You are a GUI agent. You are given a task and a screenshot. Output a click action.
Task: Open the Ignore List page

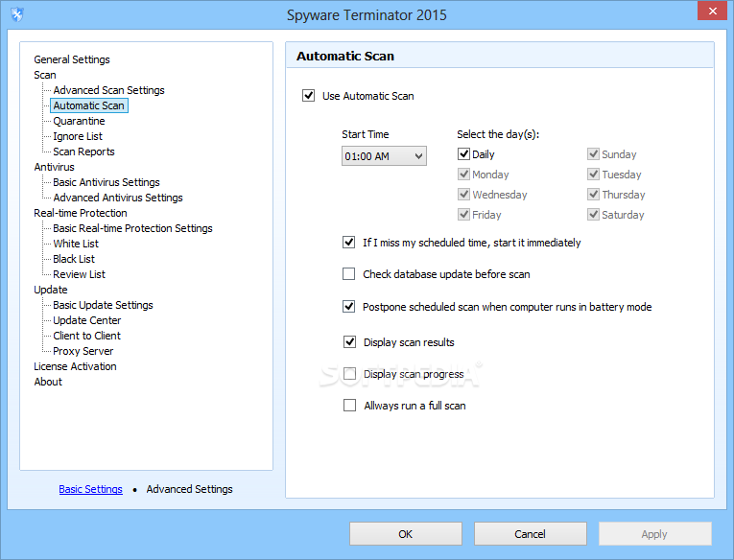(78, 136)
